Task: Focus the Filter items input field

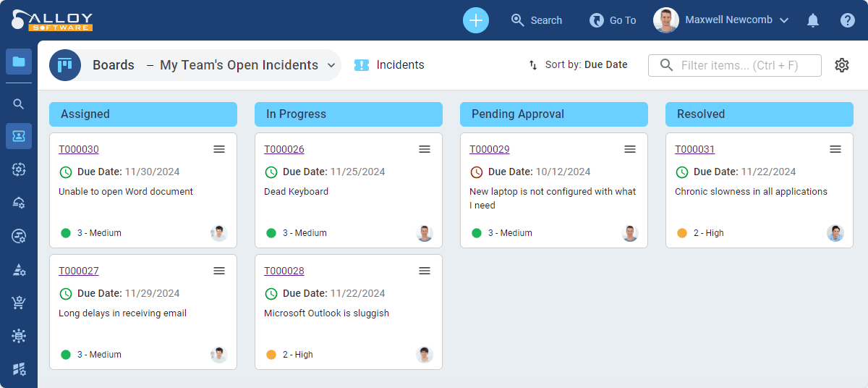Action: [735, 65]
